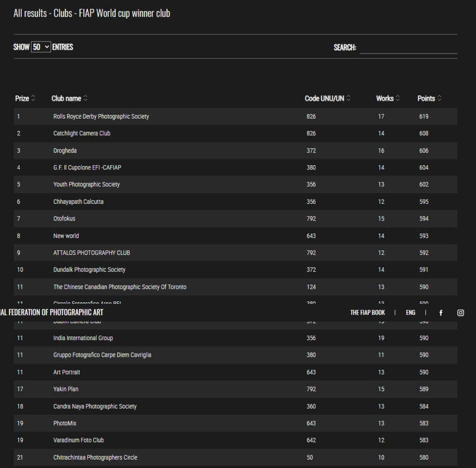Open the Instagram icon link
The height and width of the screenshot is (468, 476).
460,313
